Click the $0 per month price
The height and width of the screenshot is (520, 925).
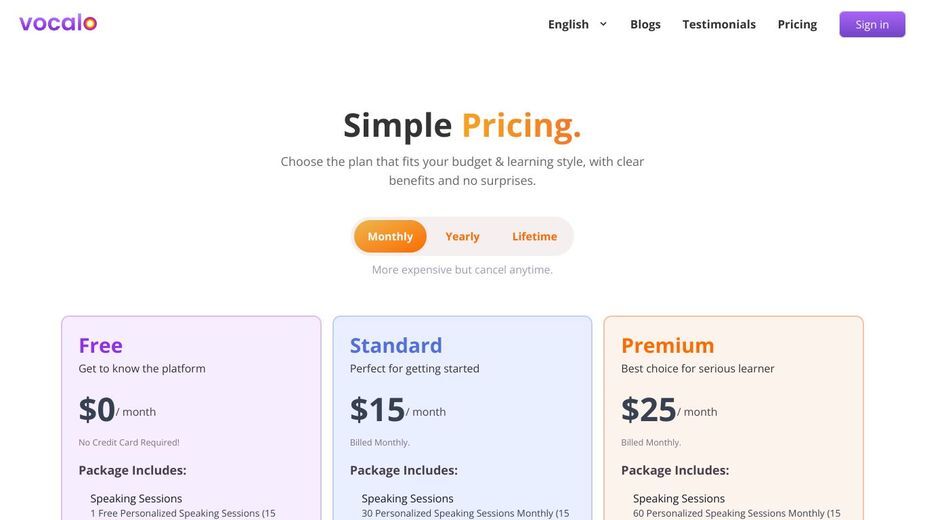(117, 409)
